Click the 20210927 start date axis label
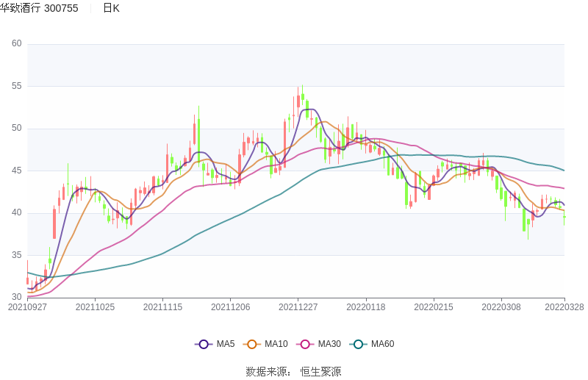The height and width of the screenshot is (380, 588). [26, 307]
